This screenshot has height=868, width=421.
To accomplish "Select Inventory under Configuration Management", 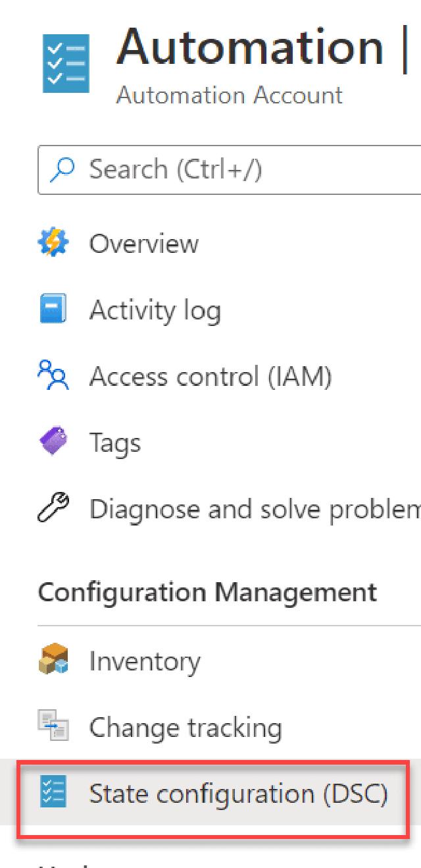I will pos(144,661).
